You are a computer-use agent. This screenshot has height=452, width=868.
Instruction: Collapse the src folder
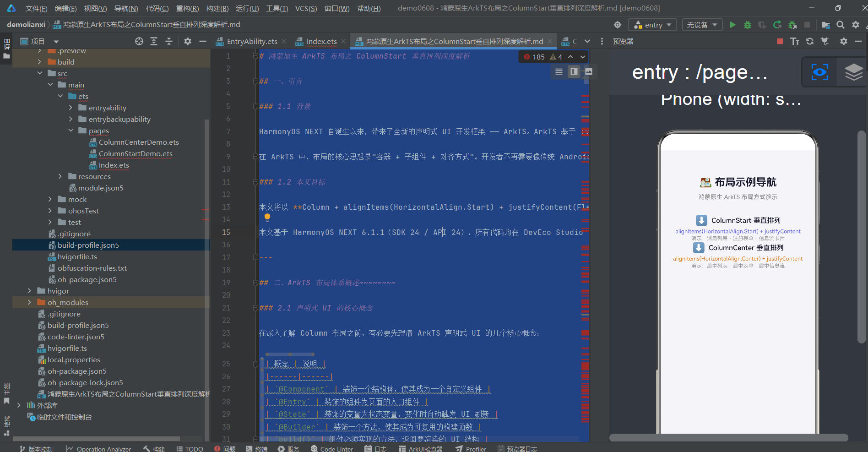click(39, 73)
